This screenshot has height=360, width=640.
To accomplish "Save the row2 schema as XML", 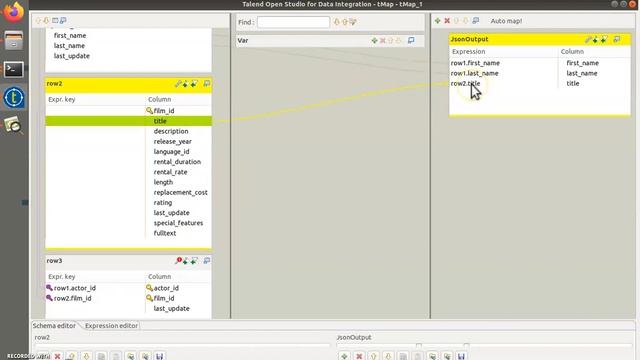I will click(160, 356).
